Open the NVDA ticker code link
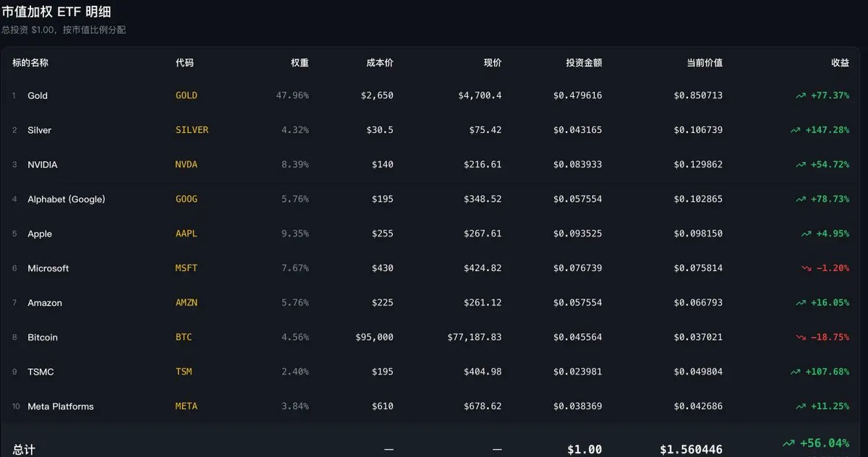Screen dimensions: 868x457 [186, 165]
